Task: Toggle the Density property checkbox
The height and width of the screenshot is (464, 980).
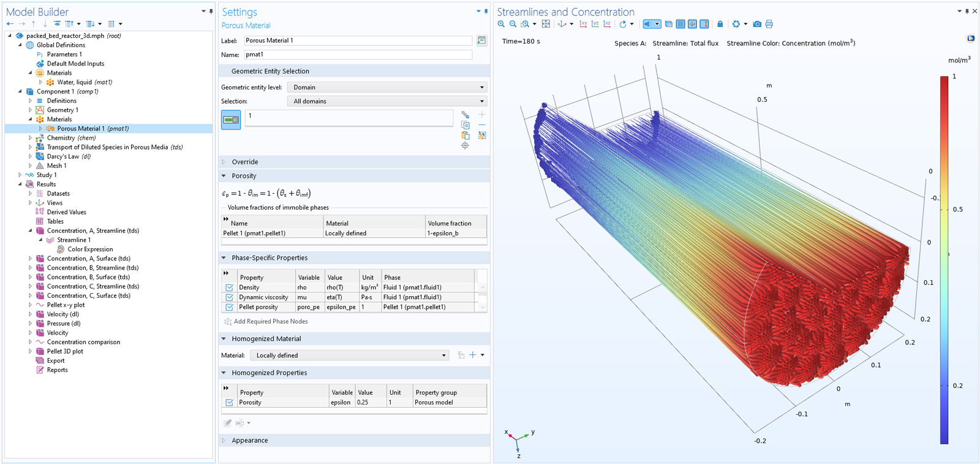Action: (x=229, y=287)
